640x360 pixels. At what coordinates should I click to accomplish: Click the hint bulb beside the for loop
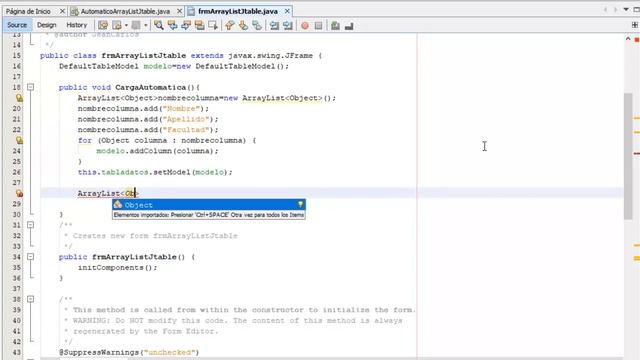click(x=19, y=140)
